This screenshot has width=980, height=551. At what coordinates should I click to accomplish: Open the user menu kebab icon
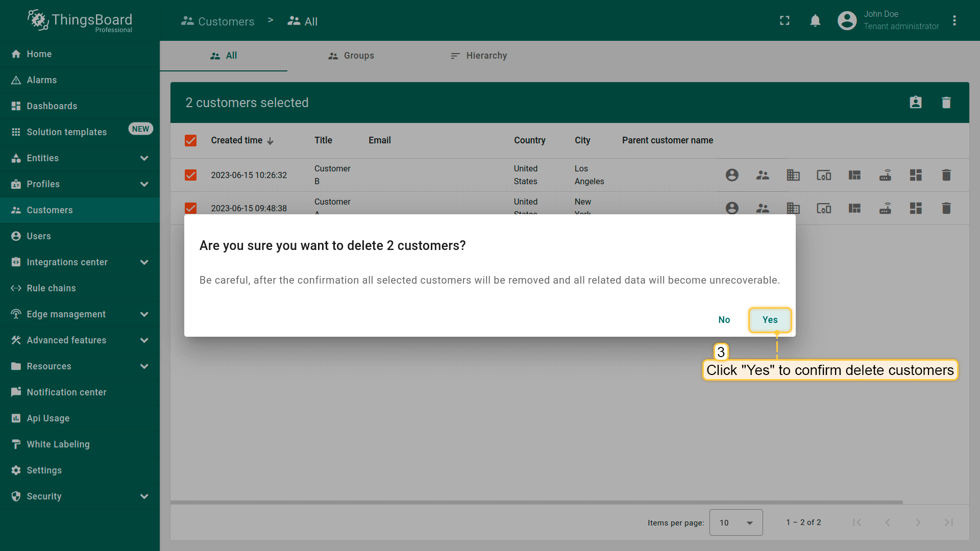[x=954, y=21]
